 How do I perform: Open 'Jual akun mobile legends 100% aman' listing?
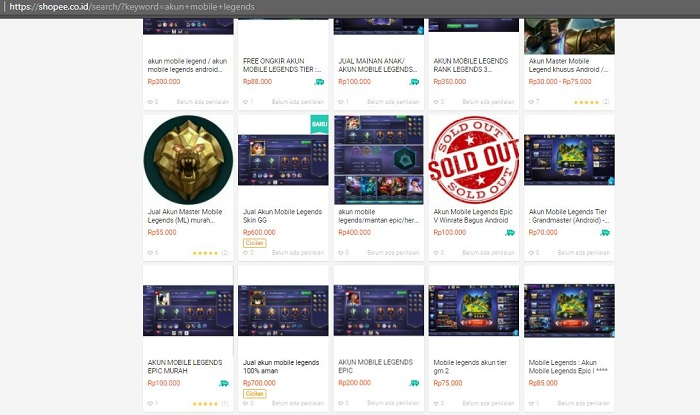click(x=281, y=367)
